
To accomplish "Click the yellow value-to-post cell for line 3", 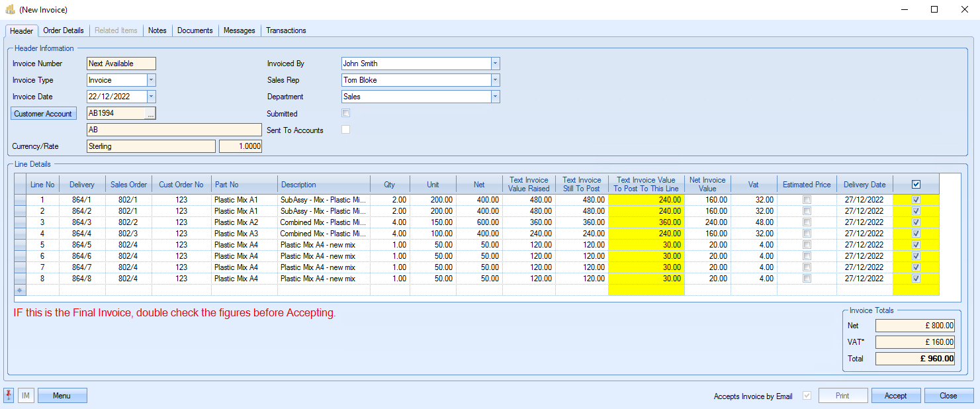I will (x=646, y=222).
